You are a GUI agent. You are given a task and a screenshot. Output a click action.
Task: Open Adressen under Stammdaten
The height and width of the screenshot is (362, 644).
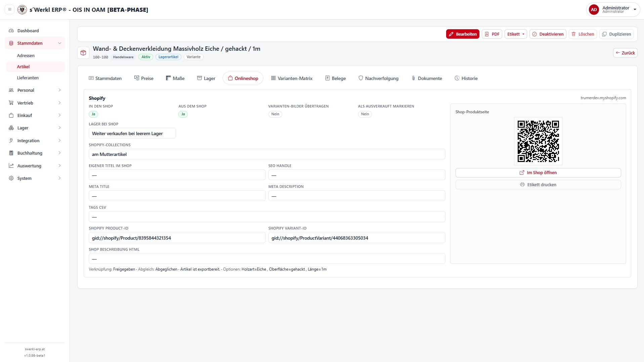click(x=36, y=55)
